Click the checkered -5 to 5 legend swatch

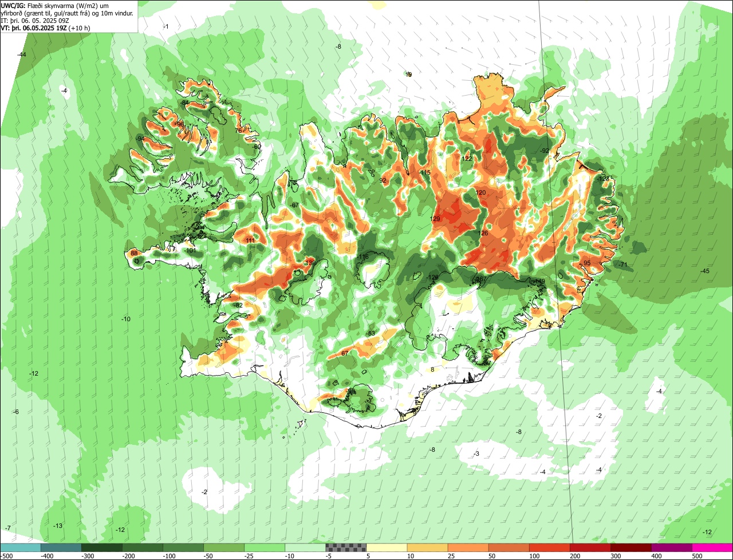point(346,548)
